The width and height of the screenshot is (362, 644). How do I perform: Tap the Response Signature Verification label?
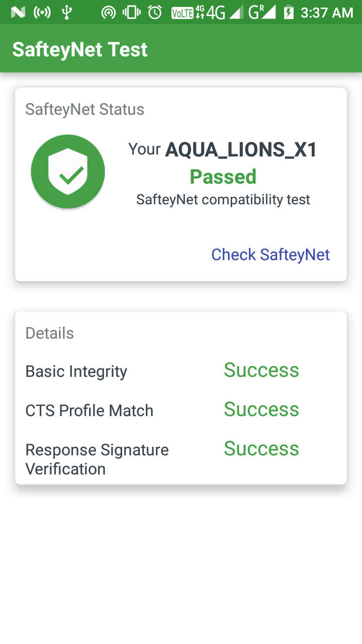(x=97, y=459)
